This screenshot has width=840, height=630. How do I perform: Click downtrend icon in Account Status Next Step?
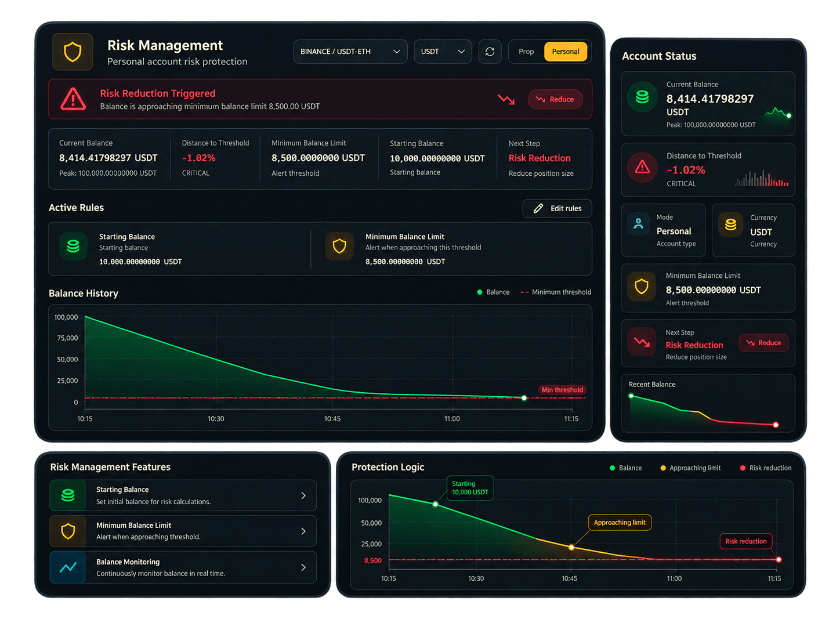click(x=642, y=342)
